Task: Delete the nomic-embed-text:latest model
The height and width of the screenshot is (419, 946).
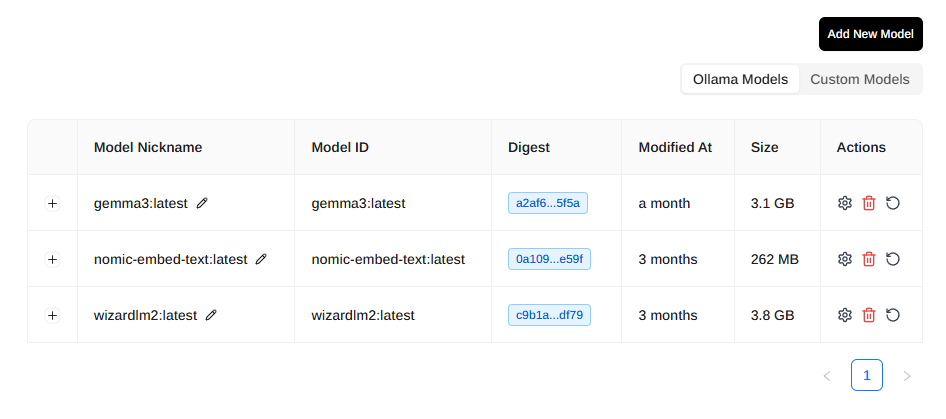Action: [869, 259]
